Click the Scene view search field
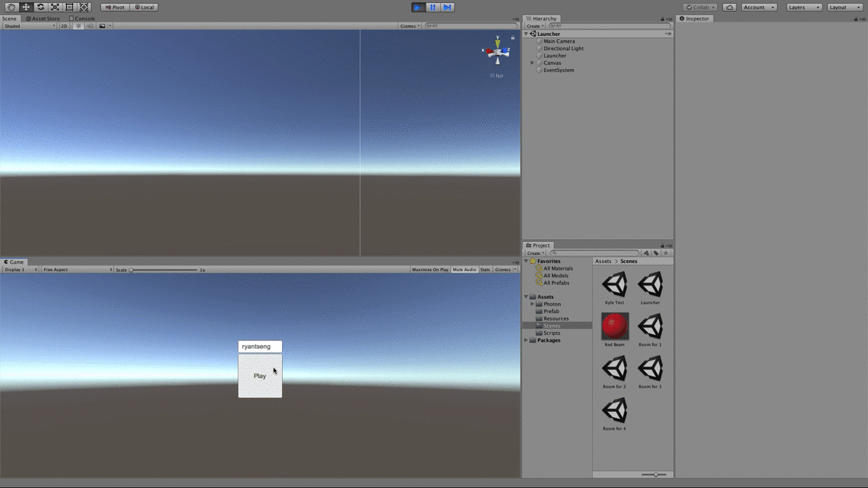This screenshot has width=868, height=488. (x=471, y=26)
